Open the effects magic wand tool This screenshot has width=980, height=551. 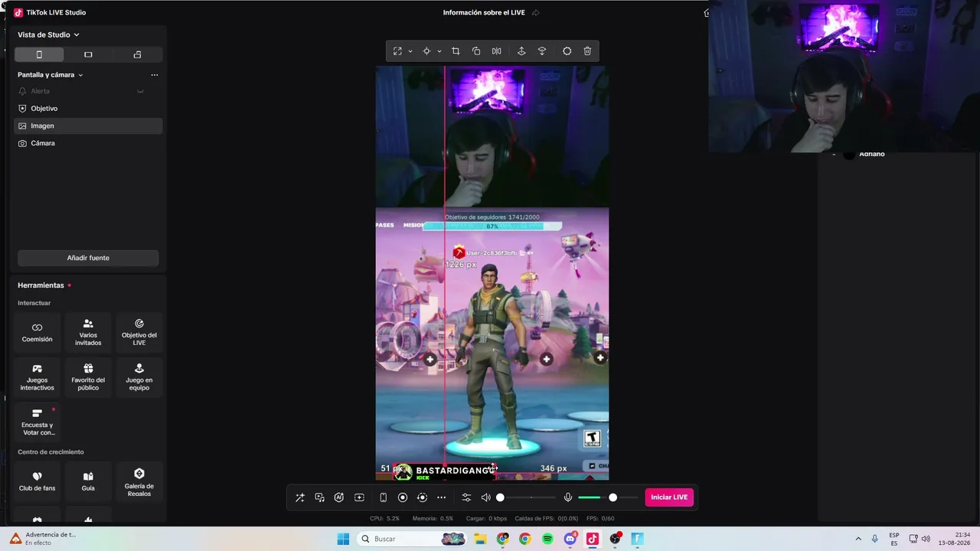[299, 497]
